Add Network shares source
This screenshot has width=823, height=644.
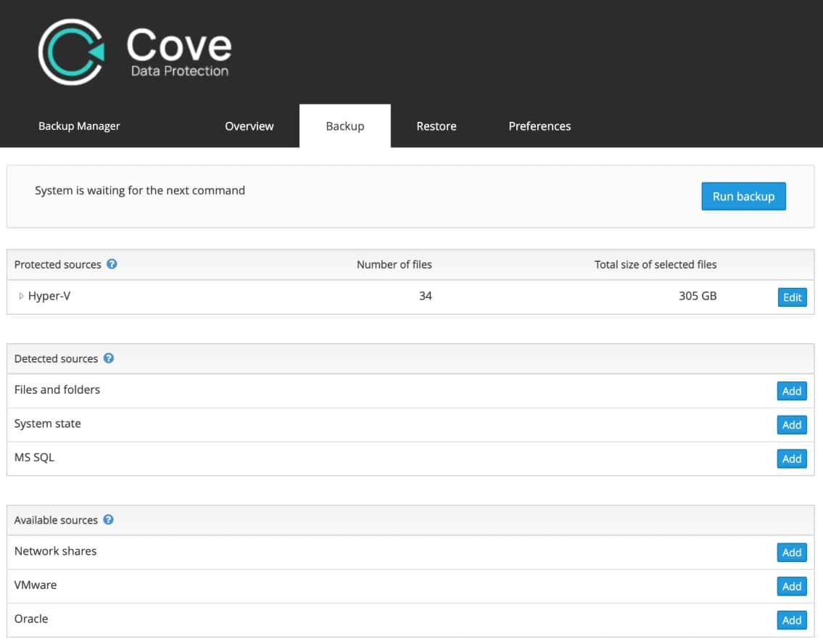click(792, 552)
